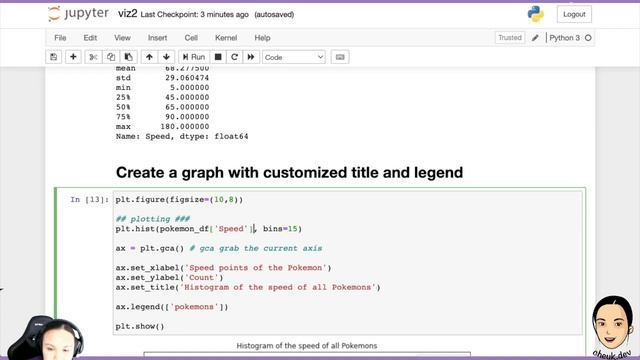Screen dimensions: 640x360
Task: Open the command palette keyboard icon
Action: coord(340,57)
